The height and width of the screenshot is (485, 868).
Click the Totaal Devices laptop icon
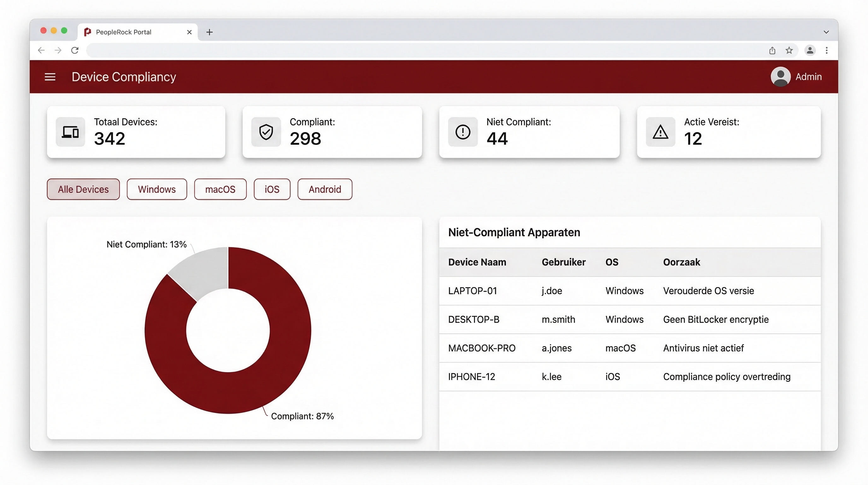(70, 132)
